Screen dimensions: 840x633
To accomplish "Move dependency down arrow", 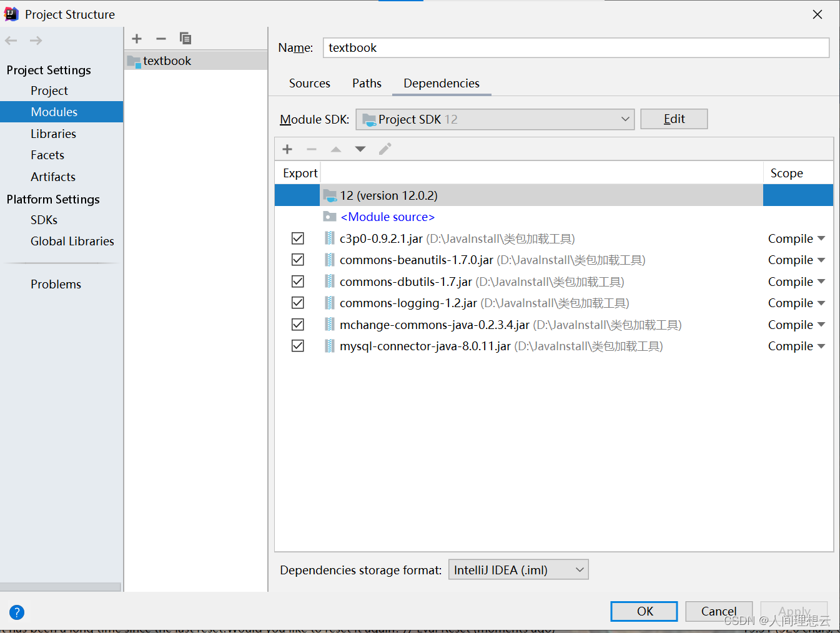I will point(360,149).
